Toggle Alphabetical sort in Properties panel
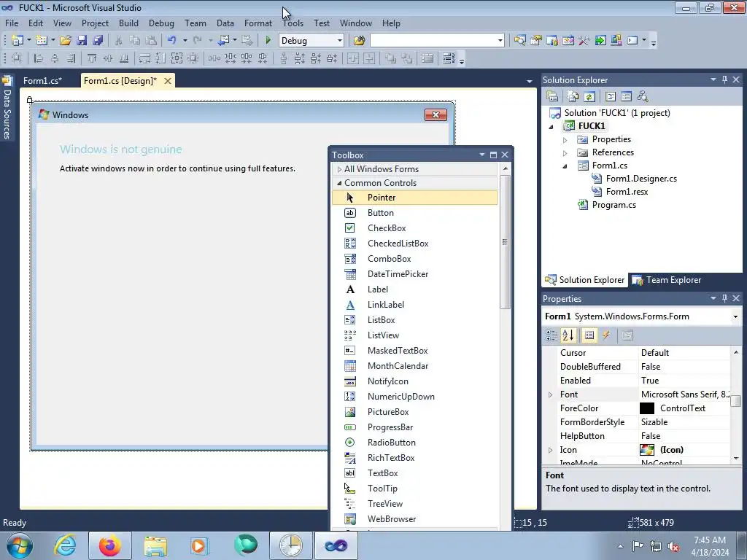 pos(568,335)
